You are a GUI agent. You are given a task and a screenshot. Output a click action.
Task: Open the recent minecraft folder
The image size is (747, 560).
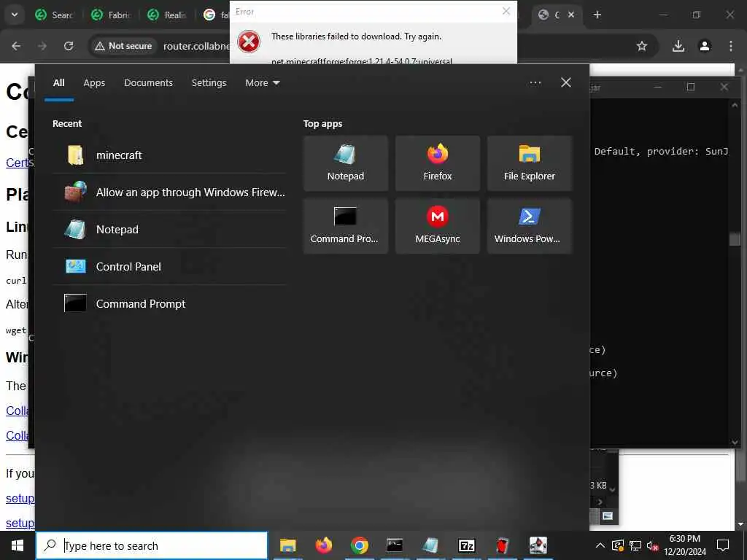[x=169, y=155]
